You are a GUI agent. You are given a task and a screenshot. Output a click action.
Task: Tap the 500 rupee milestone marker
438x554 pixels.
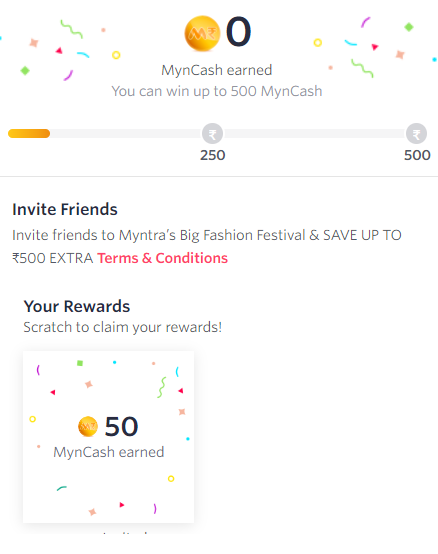pos(416,134)
